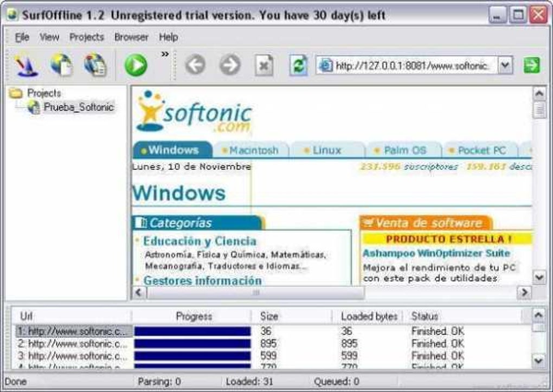Image resolution: width=553 pixels, height=392 pixels.
Task: Open Ashampoo WinOptimizer Suite link
Action: click(436, 253)
